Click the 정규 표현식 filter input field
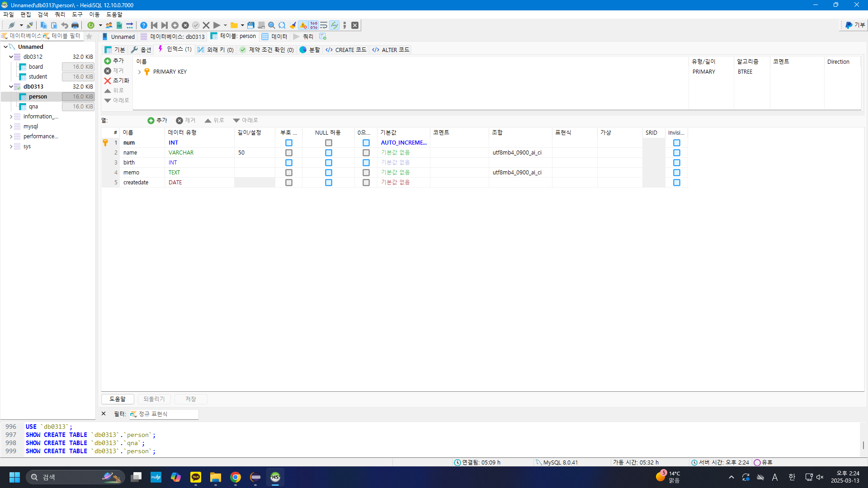Viewport: 868px width, 488px height. click(x=167, y=414)
